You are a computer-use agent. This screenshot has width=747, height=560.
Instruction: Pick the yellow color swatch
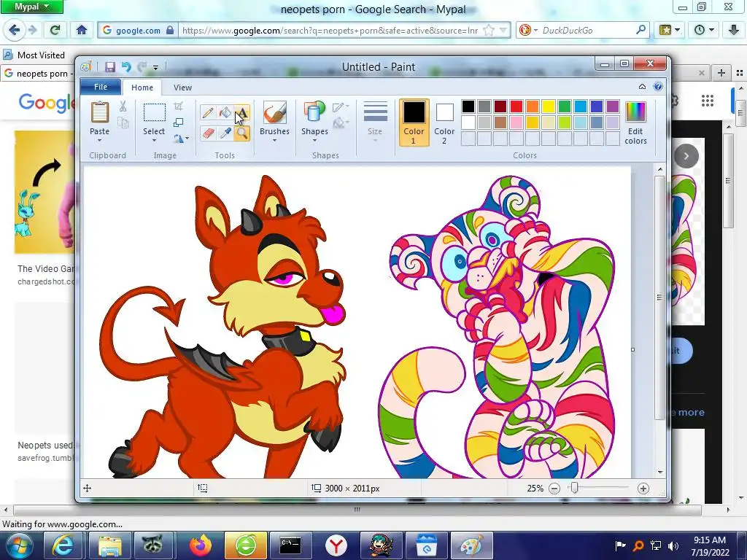[549, 106]
